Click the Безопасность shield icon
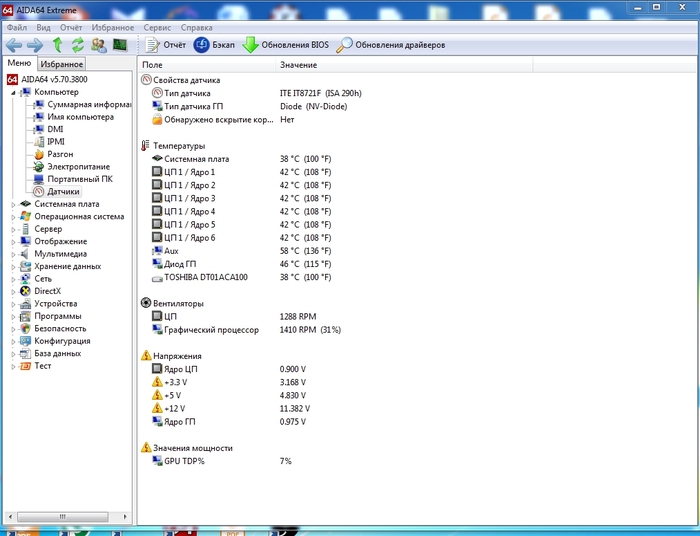The image size is (700, 536). [x=26, y=328]
